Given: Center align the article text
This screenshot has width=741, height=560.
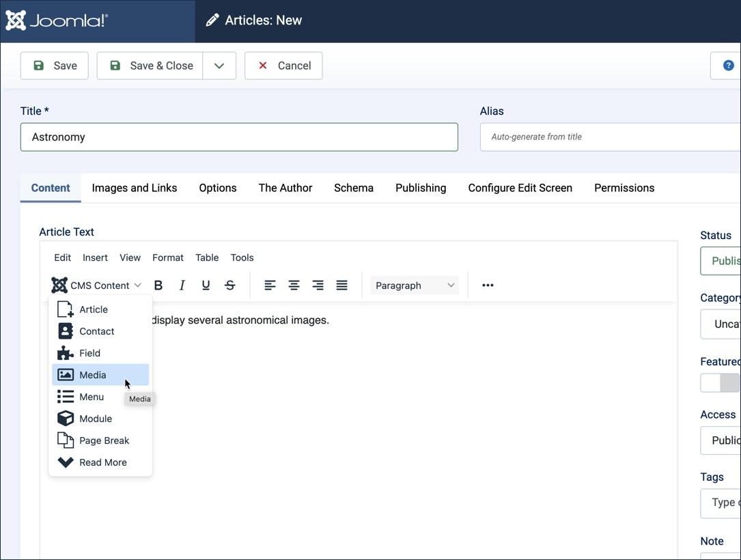Looking at the screenshot, I should 294,285.
